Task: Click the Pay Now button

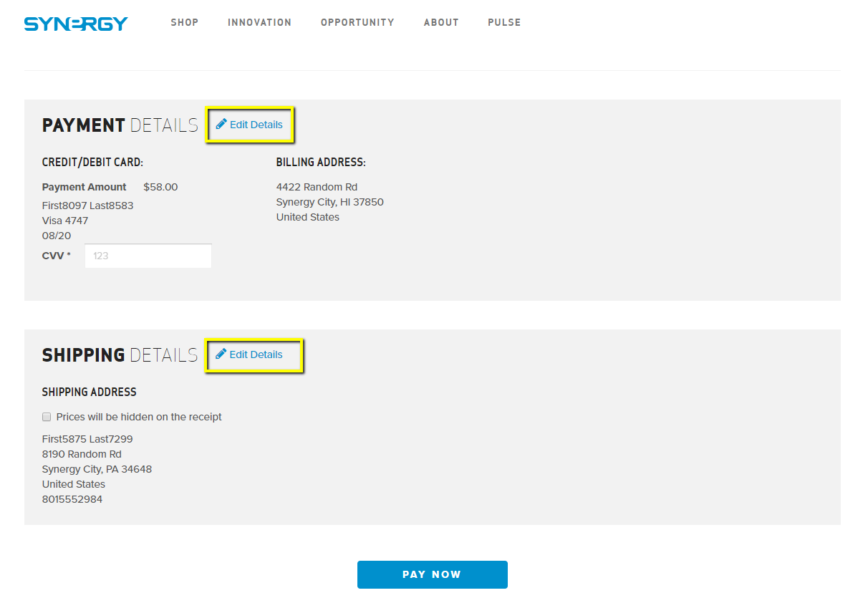Action: click(433, 574)
